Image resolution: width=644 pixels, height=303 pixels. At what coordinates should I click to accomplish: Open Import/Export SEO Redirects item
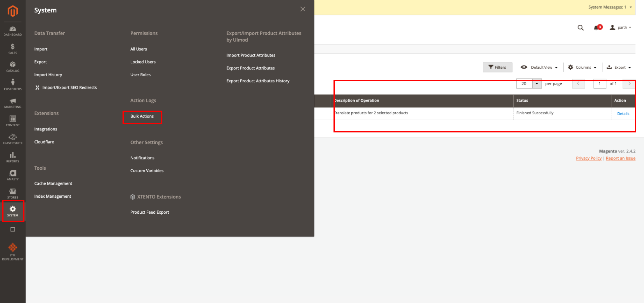66,88
